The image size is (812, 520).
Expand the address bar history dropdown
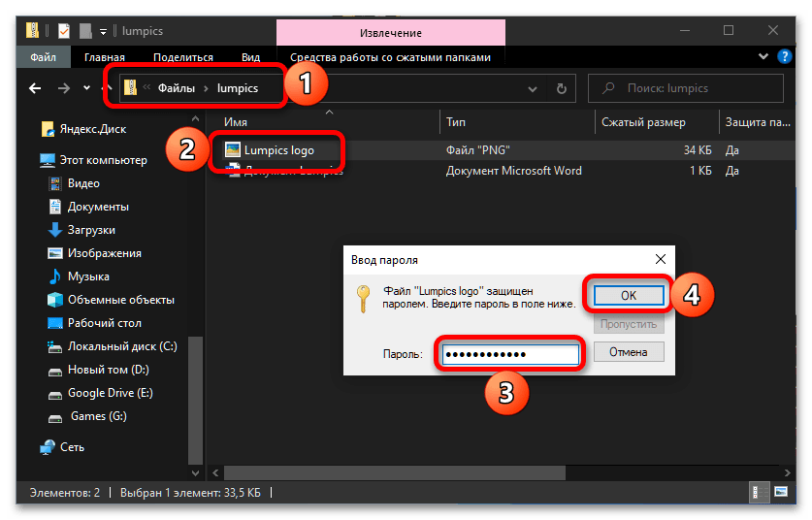(x=532, y=88)
